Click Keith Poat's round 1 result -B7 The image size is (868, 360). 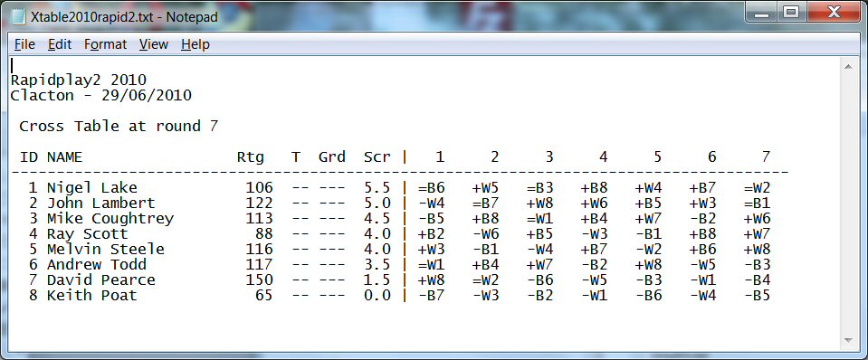tap(432, 296)
